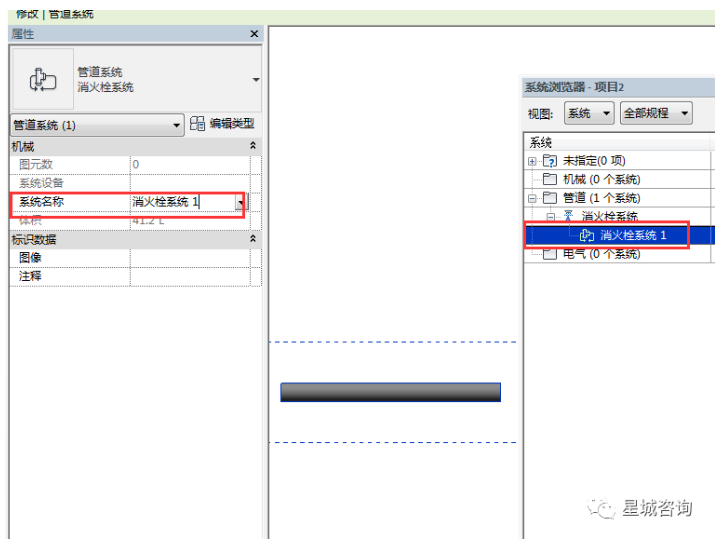
Task: Click the 属性 panel title
Action: pyautogui.click(x=23, y=34)
